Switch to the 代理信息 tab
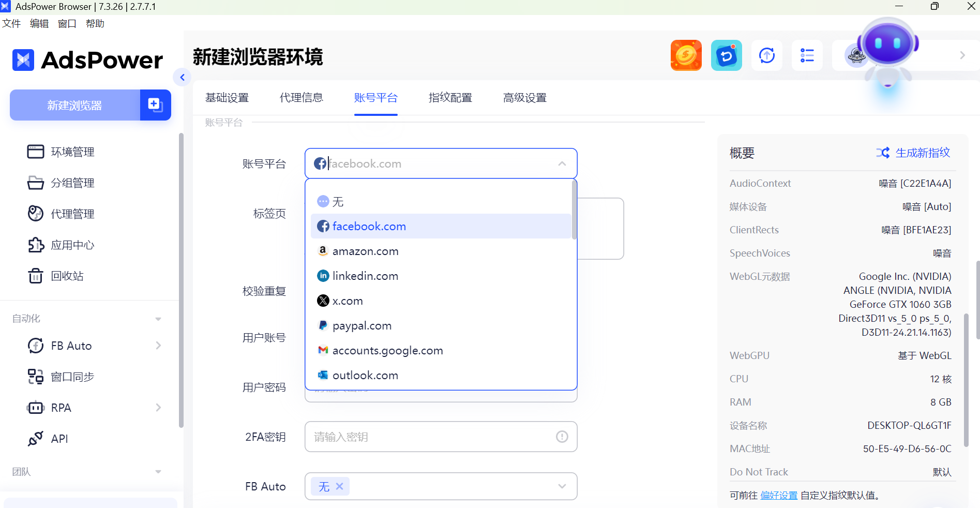Viewport: 980px width, 508px height. 301,98
